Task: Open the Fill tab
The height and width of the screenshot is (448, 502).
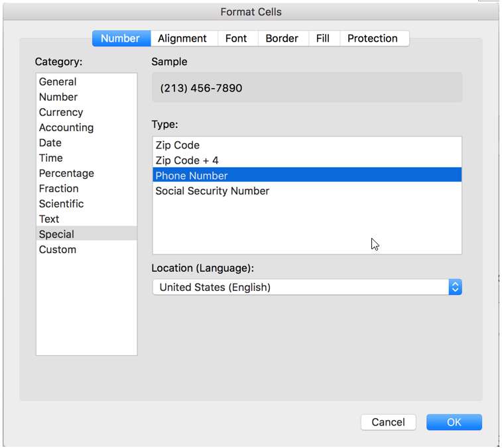Action: click(x=324, y=38)
